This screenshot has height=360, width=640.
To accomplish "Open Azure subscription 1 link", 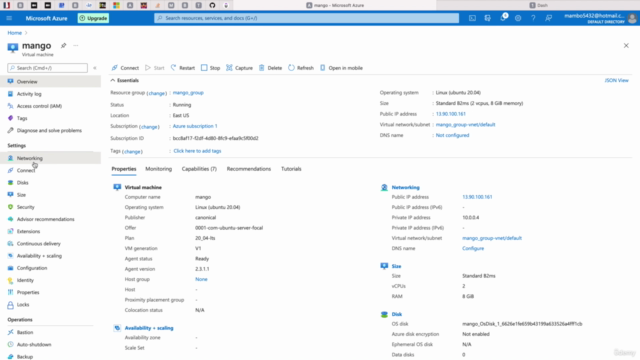I will 195,126.
